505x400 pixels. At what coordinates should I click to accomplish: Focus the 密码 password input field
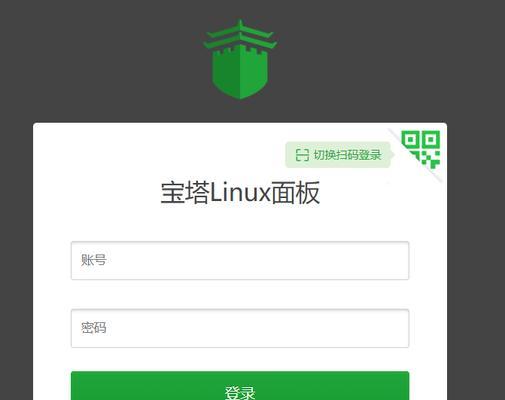[x=240, y=329]
